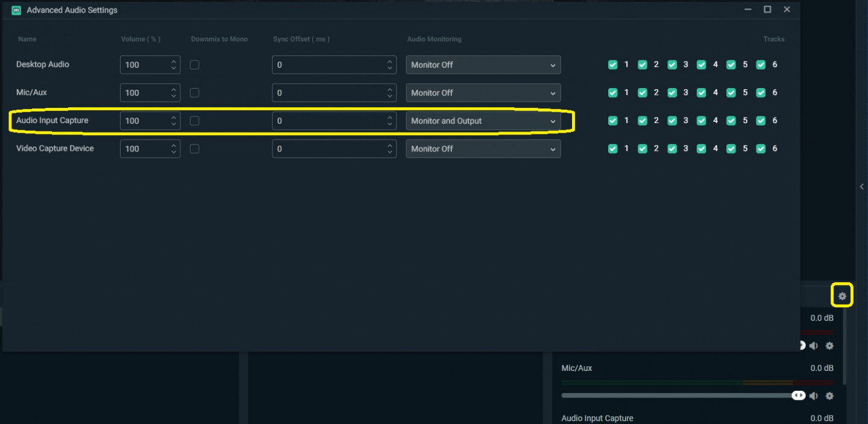This screenshot has width=868, height=424.
Task: Enable Downmix to Mono for Desktop Audio
Action: 195,65
